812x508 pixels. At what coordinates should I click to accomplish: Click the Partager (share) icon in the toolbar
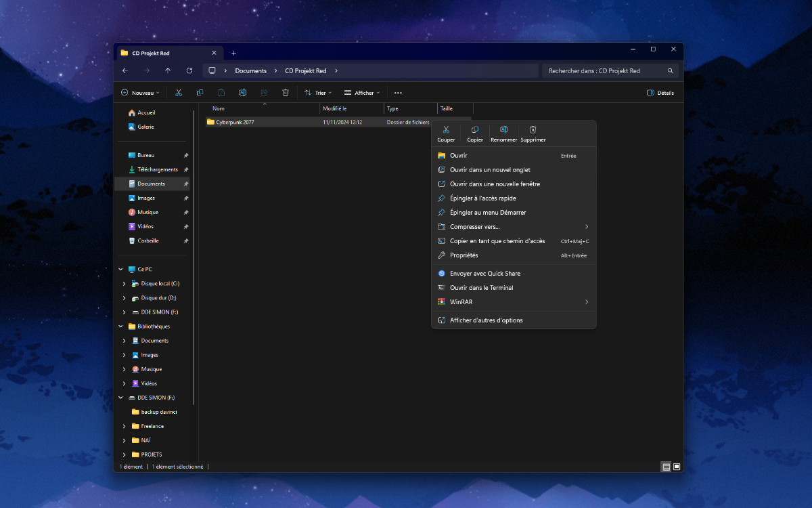pyautogui.click(x=264, y=93)
